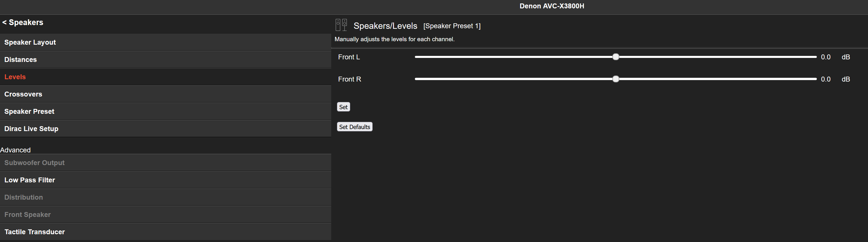Adjust the Front L level slider

(x=616, y=57)
